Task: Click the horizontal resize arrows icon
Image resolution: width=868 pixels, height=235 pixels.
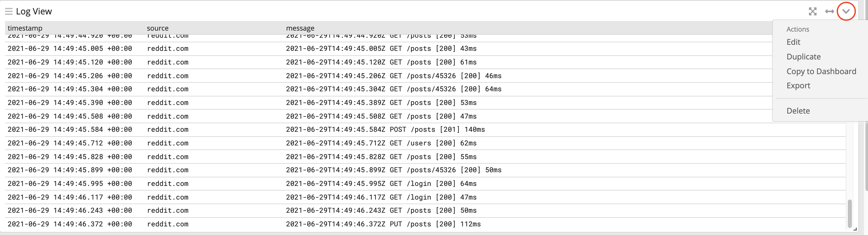Action: click(x=830, y=11)
